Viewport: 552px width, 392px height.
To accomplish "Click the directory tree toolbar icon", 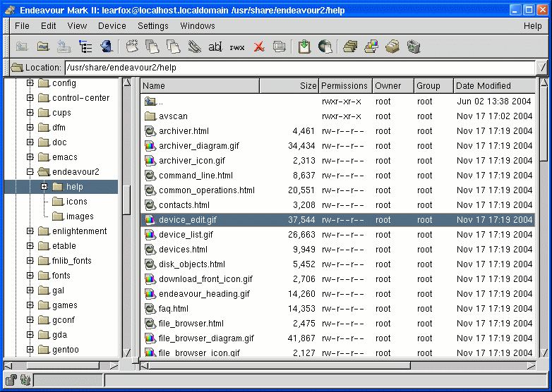I will click(85, 47).
